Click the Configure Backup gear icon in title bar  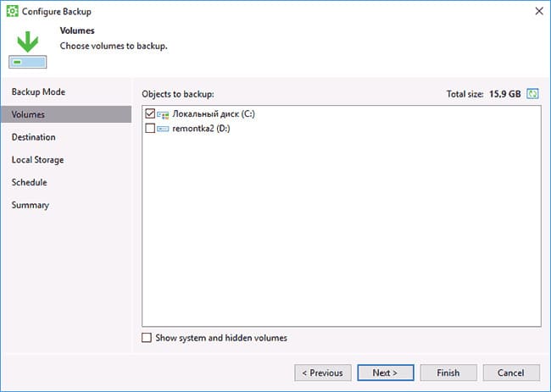13,11
